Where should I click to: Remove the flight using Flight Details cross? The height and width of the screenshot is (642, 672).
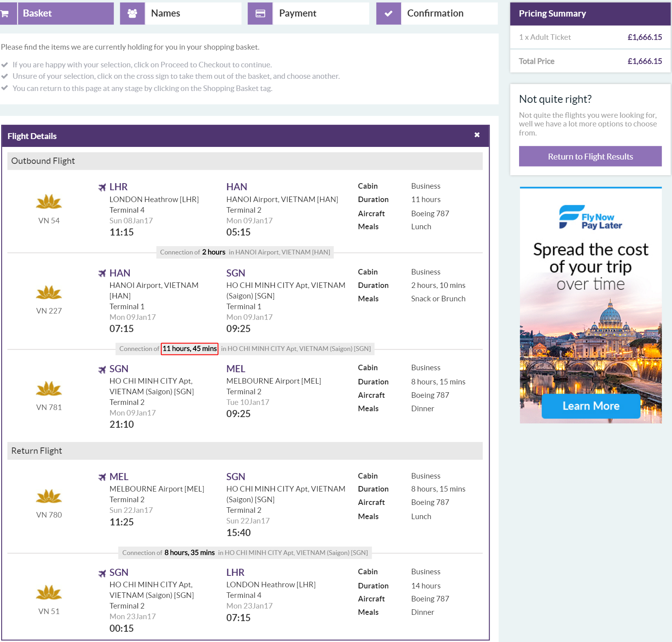(477, 135)
